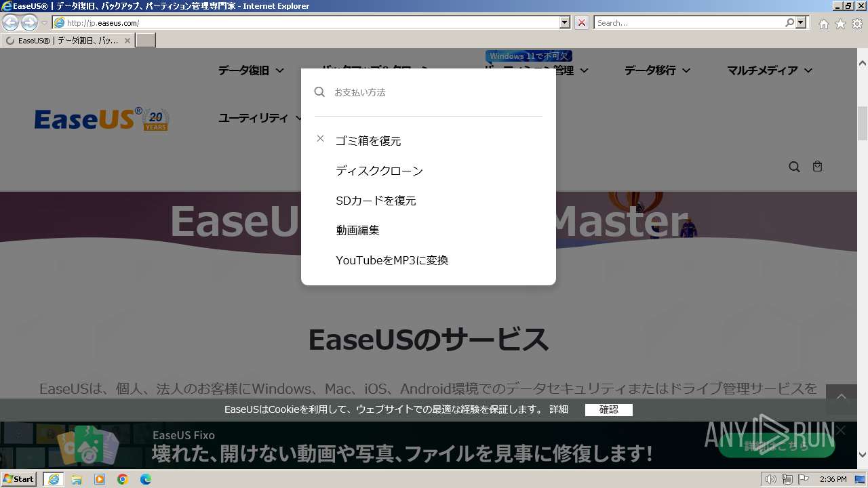Open Windows Start button
Screen dimensions: 868x488
coord(19,479)
